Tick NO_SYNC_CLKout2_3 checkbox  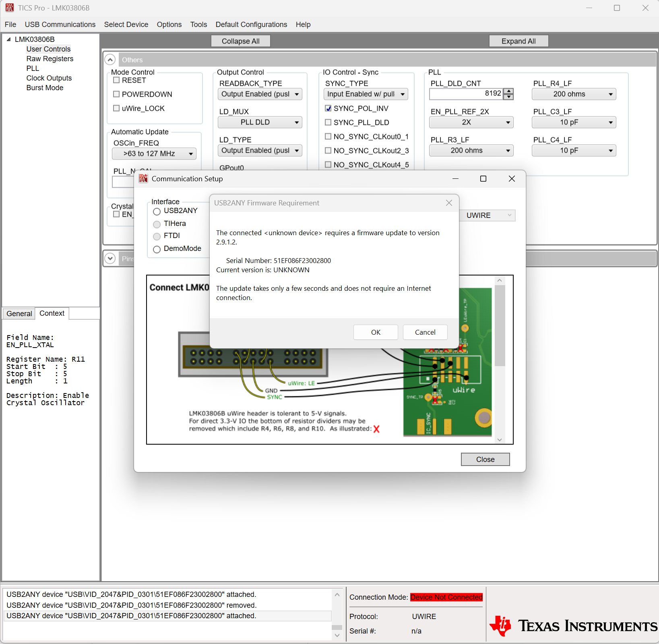[328, 151]
